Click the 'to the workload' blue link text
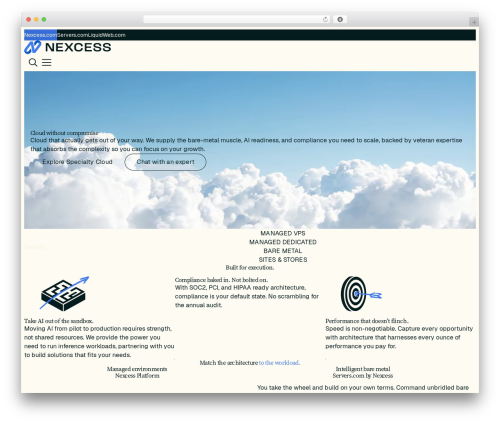The image size is (500, 423). pyautogui.click(x=279, y=363)
